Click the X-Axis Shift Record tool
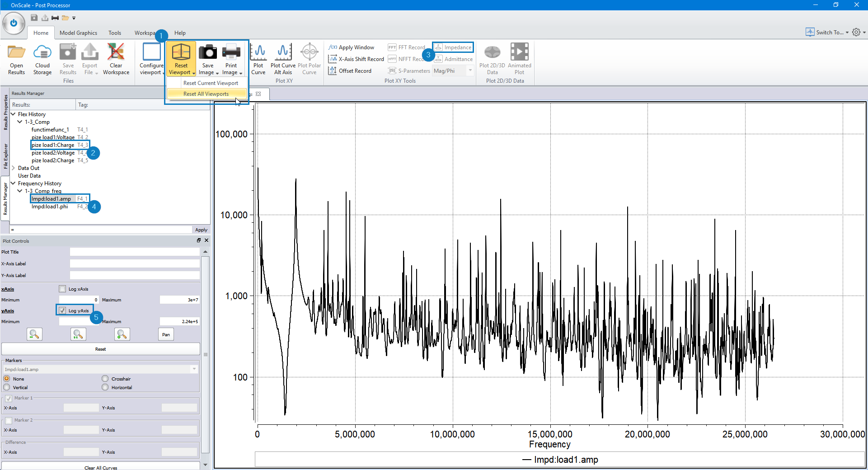 [356, 59]
